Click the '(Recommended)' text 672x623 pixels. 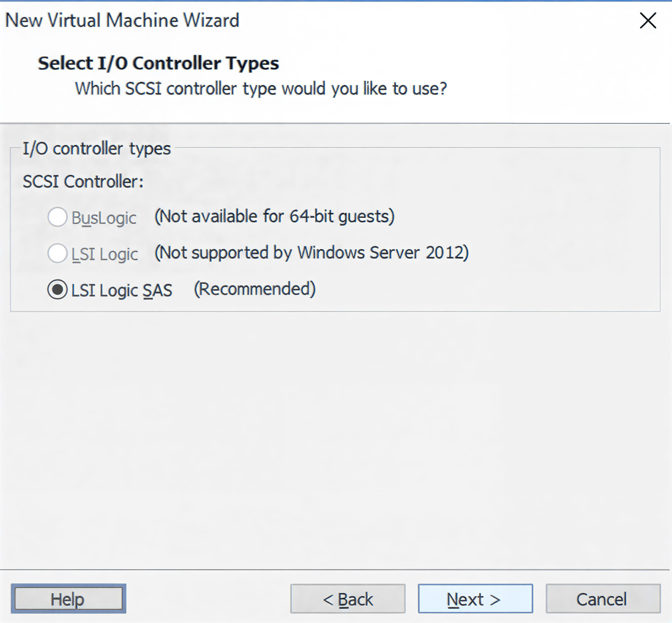[254, 289]
